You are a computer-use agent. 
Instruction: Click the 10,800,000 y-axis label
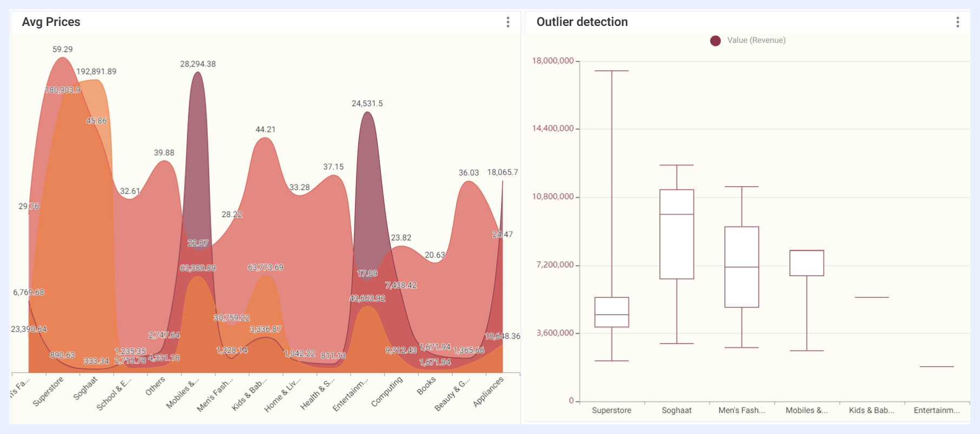point(553,196)
